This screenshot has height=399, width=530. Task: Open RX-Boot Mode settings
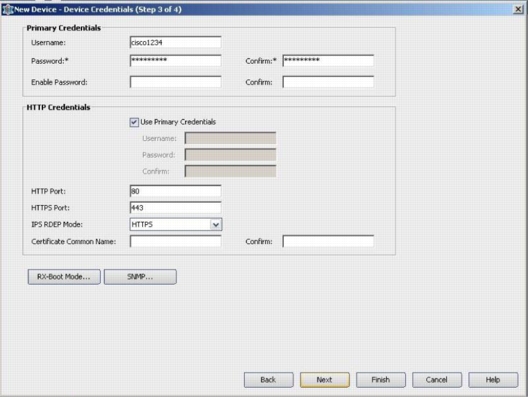point(64,277)
